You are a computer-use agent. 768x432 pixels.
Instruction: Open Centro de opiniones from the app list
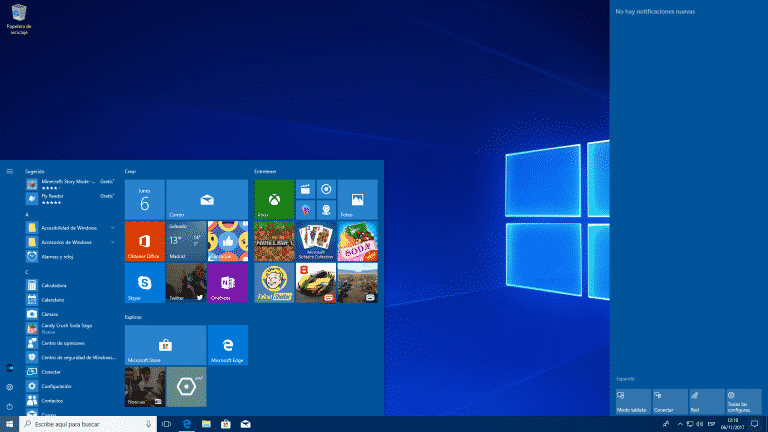coord(71,343)
